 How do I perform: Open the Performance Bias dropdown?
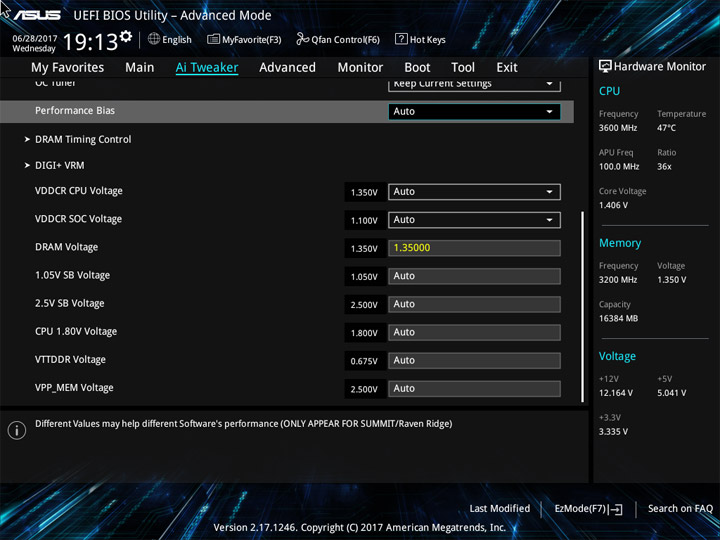(x=474, y=112)
